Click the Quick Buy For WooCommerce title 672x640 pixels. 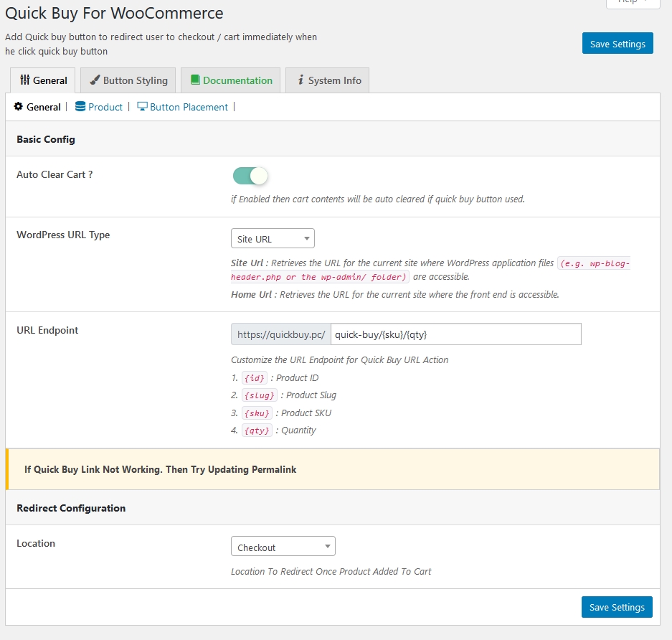coord(114,14)
